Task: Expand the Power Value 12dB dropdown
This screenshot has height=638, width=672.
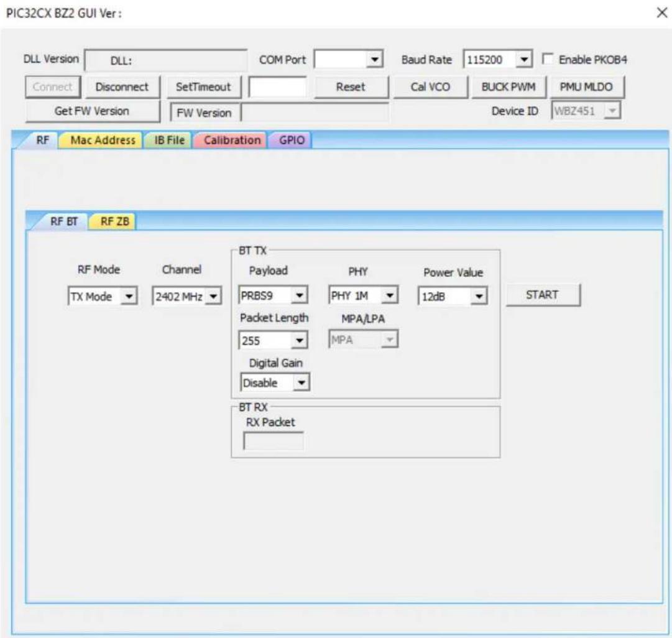Action: pyautogui.click(x=453, y=296)
